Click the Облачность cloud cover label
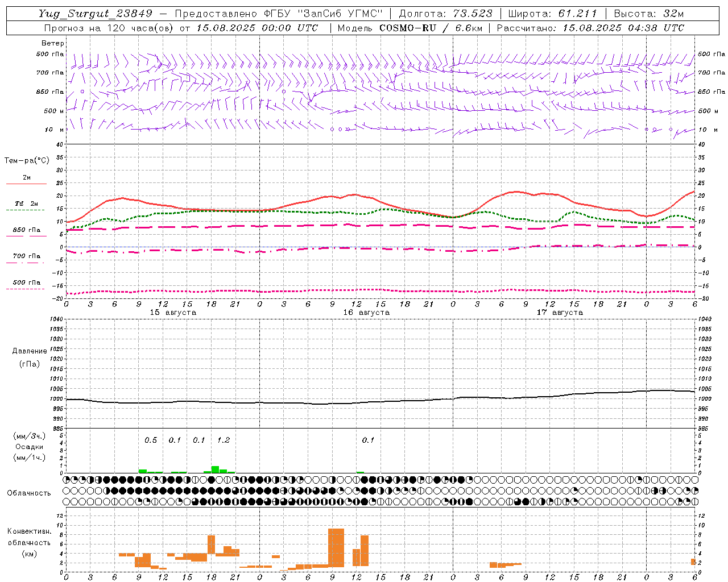This screenshot has height=582, width=728. click(29, 493)
